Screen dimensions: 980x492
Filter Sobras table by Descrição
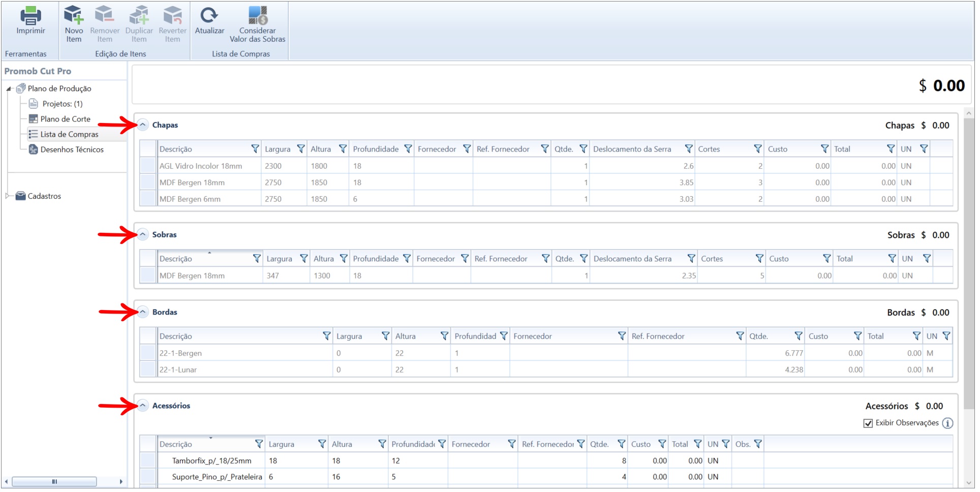257,259
